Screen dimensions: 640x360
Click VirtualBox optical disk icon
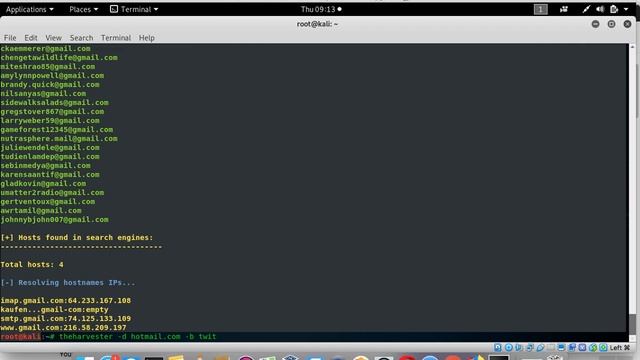[509, 347]
